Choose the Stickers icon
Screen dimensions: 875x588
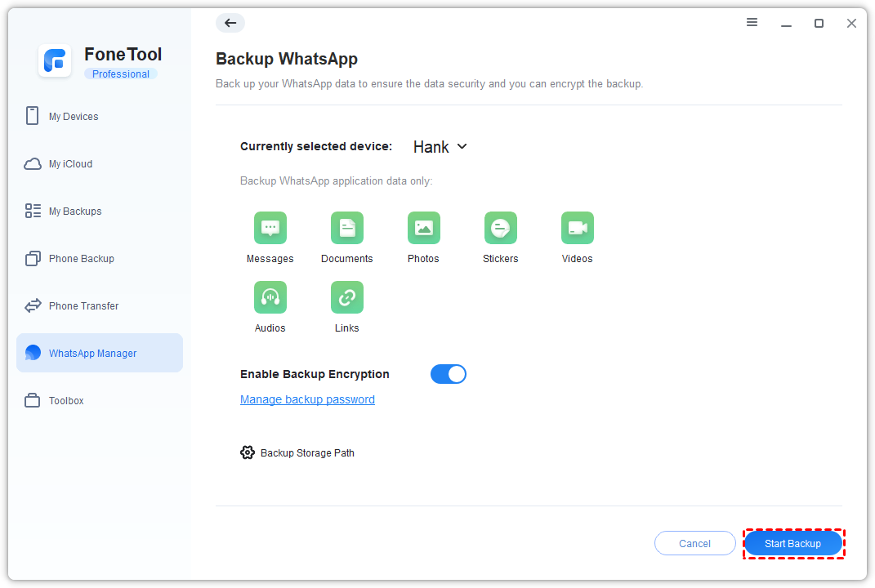click(x=500, y=228)
